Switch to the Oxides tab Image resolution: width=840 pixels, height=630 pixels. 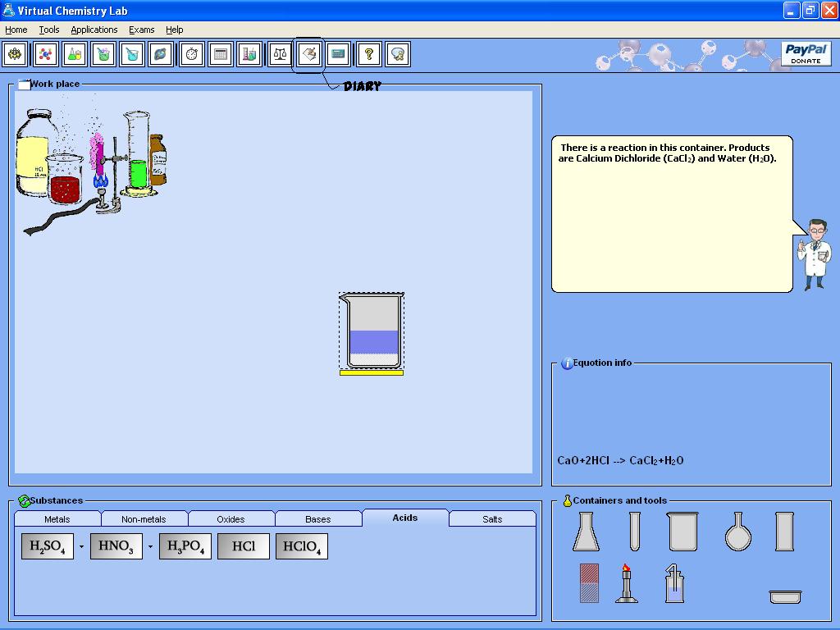click(231, 518)
